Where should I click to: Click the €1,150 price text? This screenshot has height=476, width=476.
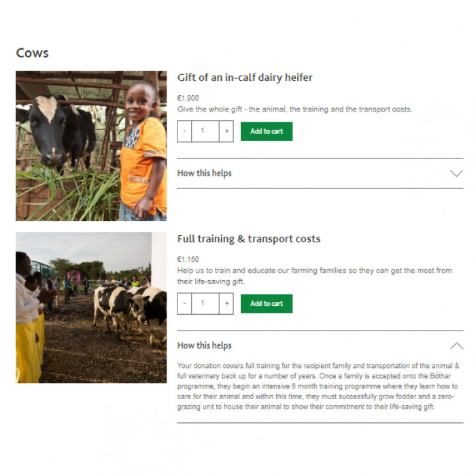pyautogui.click(x=188, y=259)
